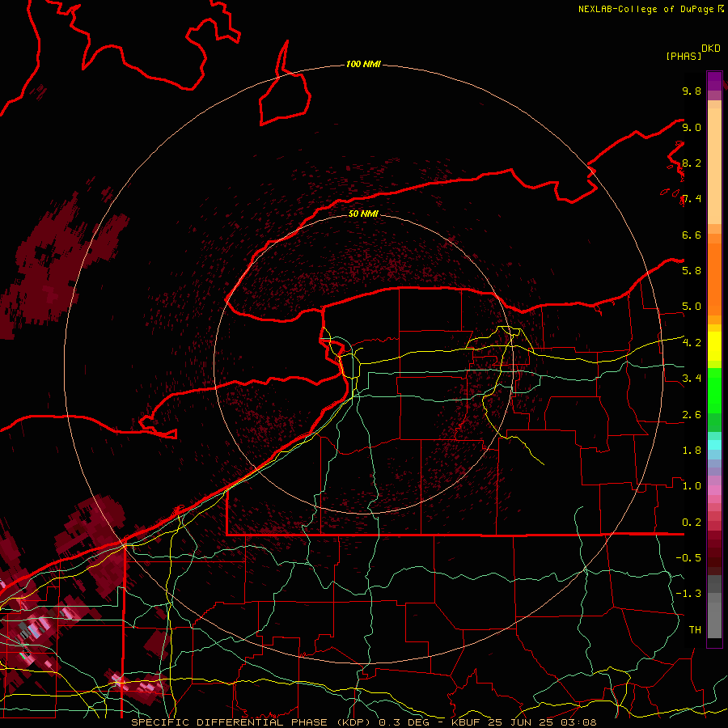The height and width of the screenshot is (728, 728).
Task: Click the [PHAS] legend label
Action: tap(684, 57)
